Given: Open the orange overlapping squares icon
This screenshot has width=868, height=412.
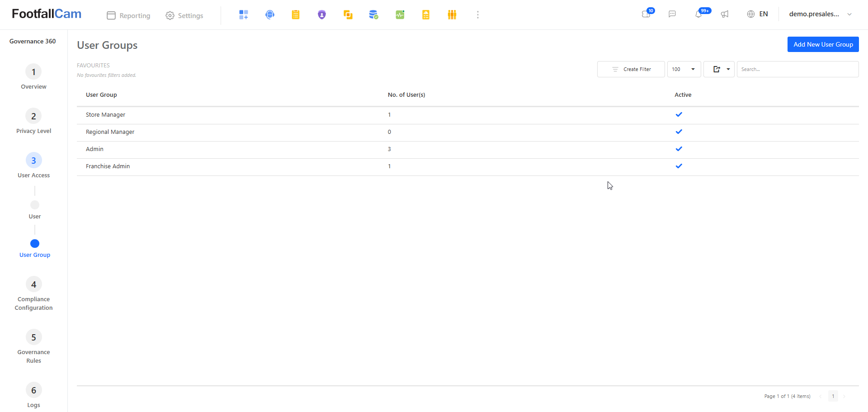Looking at the screenshot, I should click(x=348, y=15).
